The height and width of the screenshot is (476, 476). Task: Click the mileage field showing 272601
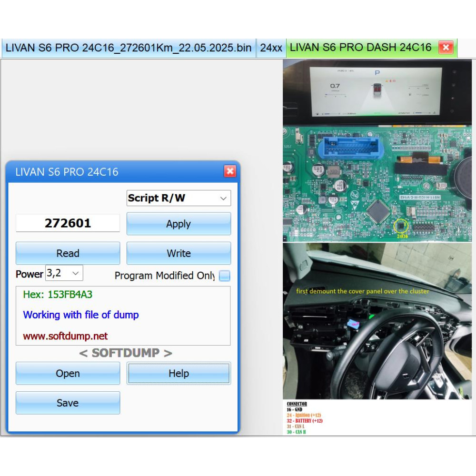[x=68, y=223]
